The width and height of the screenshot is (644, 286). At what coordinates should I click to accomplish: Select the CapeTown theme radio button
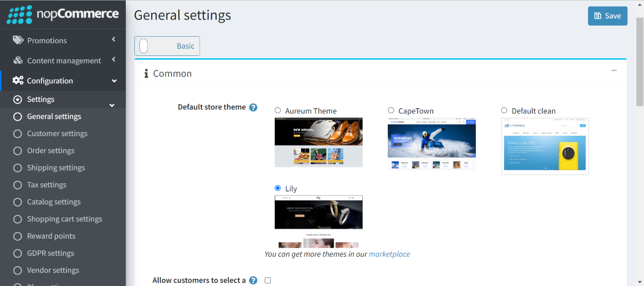[391, 110]
